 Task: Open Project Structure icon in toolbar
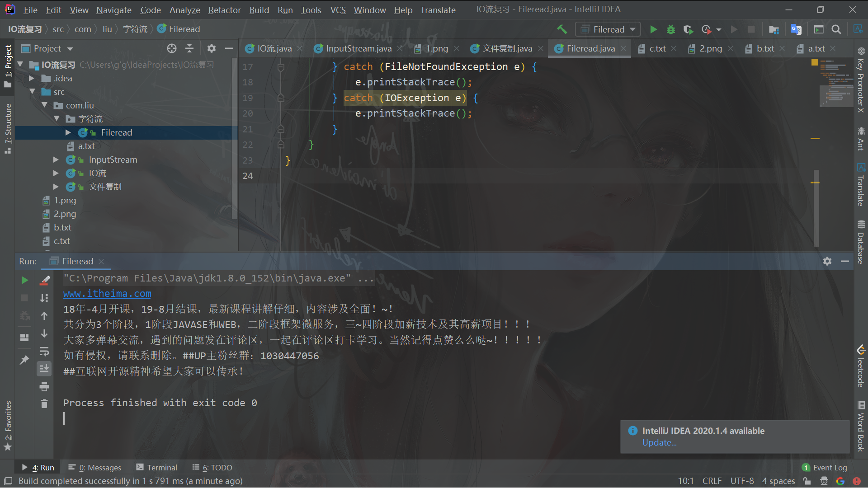pyautogui.click(x=774, y=29)
